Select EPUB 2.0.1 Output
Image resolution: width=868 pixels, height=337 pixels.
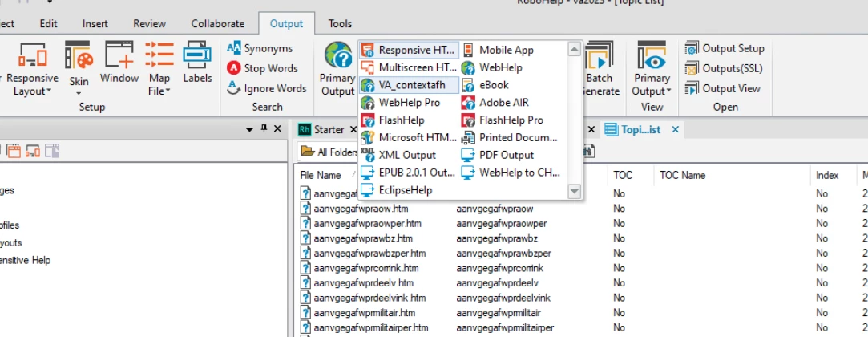[409, 173]
